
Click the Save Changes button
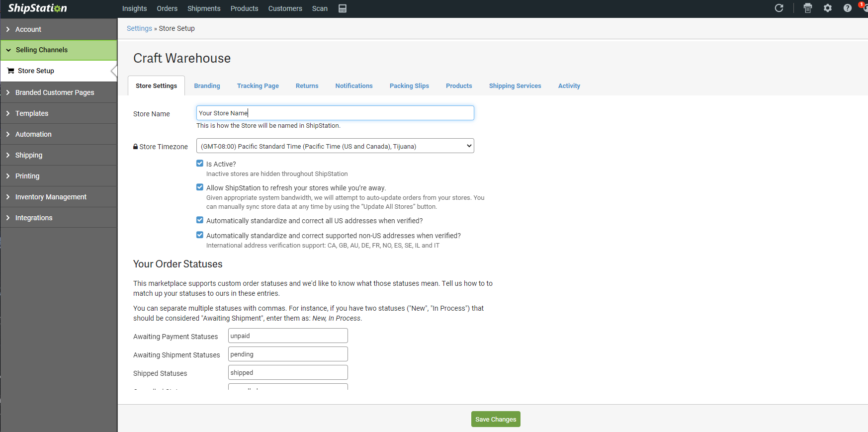point(496,419)
